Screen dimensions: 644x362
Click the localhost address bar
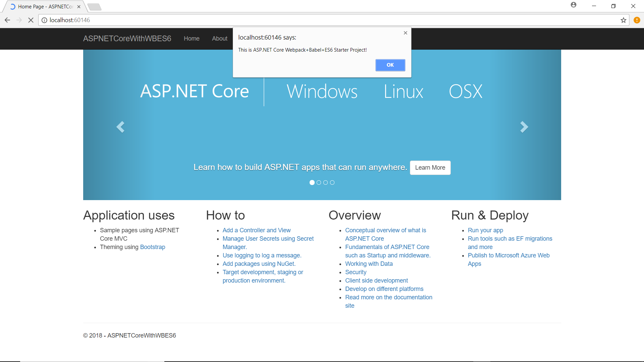coord(302,20)
